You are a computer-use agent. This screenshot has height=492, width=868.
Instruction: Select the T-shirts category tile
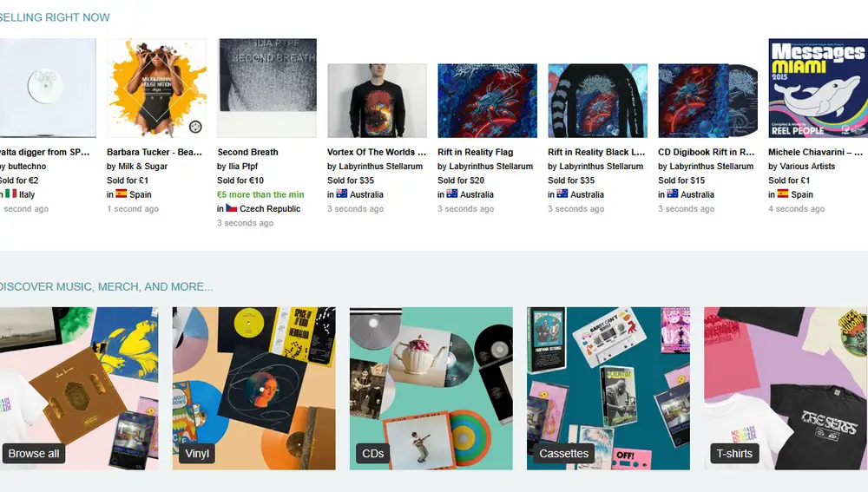pyautogui.click(x=785, y=389)
